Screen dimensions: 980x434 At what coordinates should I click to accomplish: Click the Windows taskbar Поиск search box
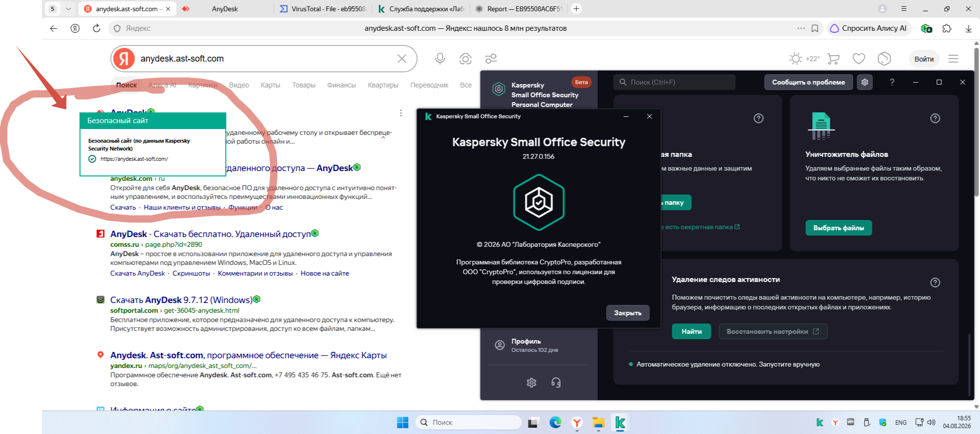click(468, 422)
